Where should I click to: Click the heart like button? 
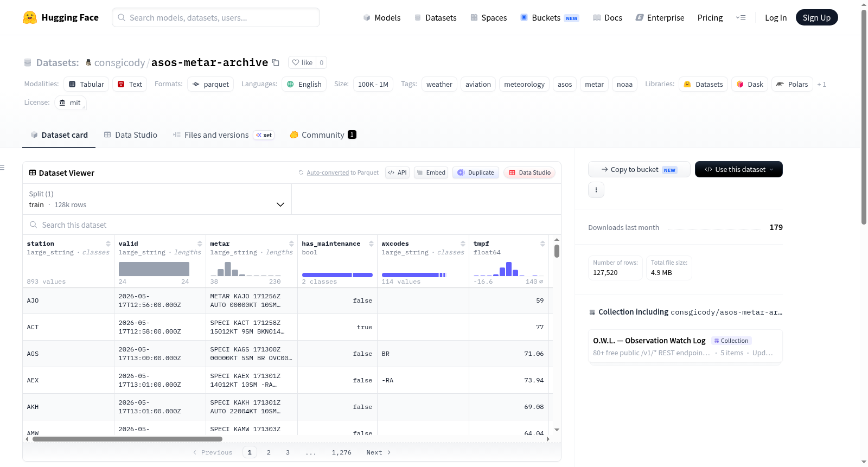tap(302, 62)
